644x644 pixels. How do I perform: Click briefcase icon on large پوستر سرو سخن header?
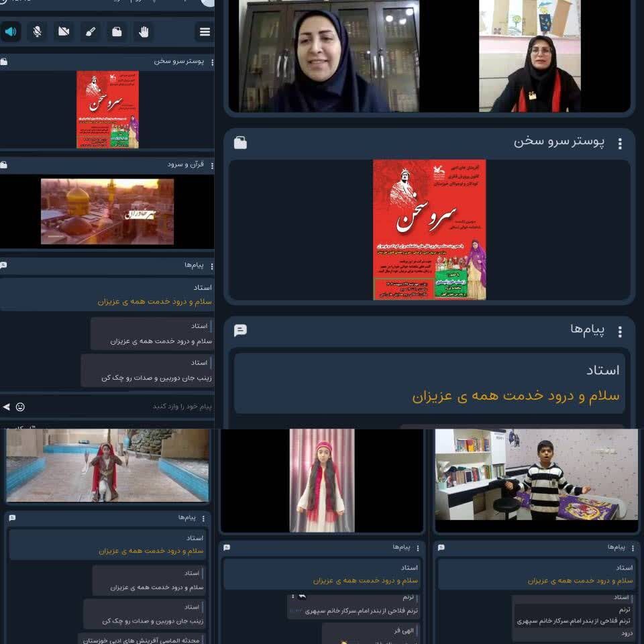click(240, 143)
